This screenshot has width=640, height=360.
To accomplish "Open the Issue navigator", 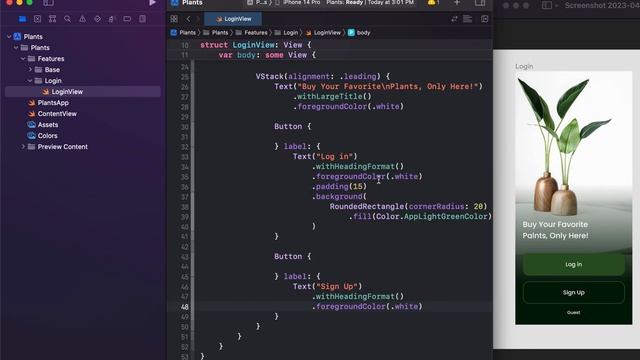I will click(x=82, y=19).
